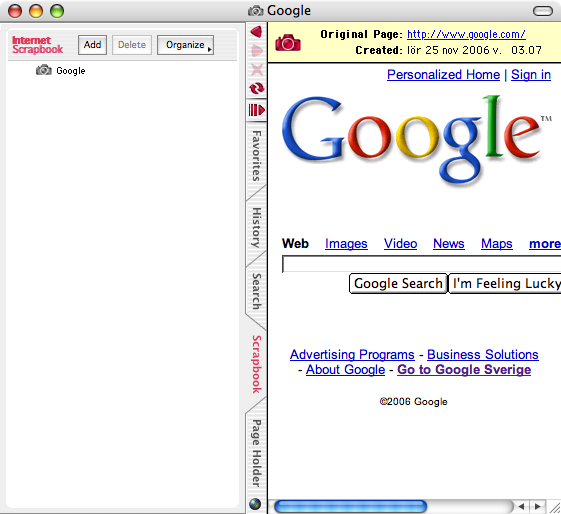Click the red refresh arrows icon
This screenshot has width=561, height=514.
(257, 88)
